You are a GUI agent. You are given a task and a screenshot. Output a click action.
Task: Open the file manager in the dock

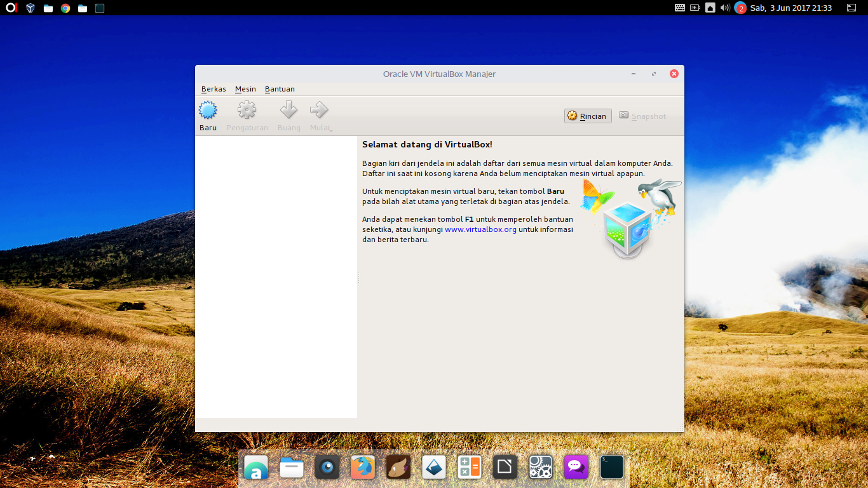coord(292,467)
